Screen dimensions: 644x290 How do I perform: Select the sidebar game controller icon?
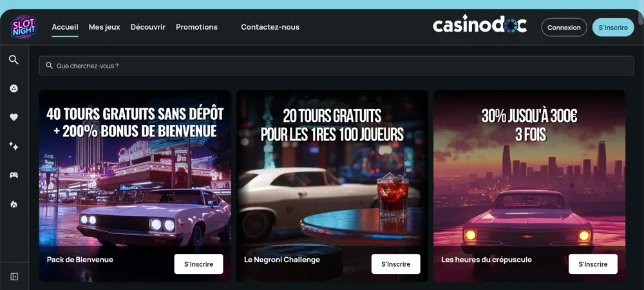(14, 175)
